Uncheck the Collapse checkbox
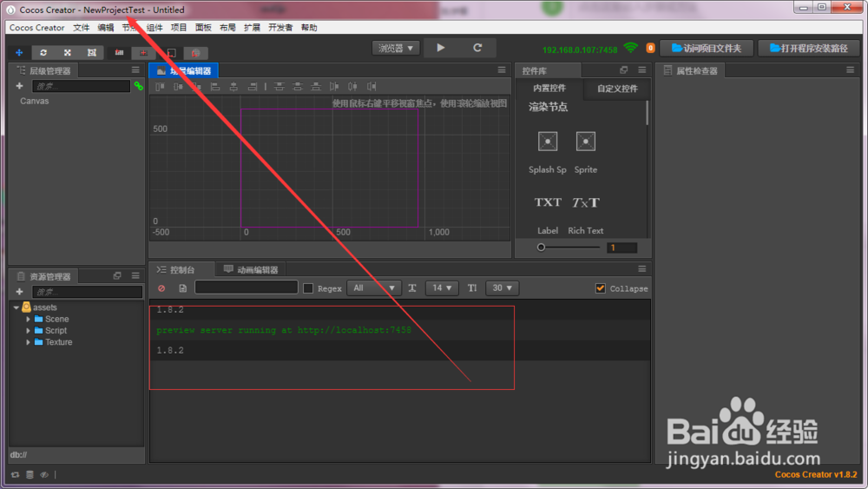Screen dimensions: 868x489 (x=600, y=288)
